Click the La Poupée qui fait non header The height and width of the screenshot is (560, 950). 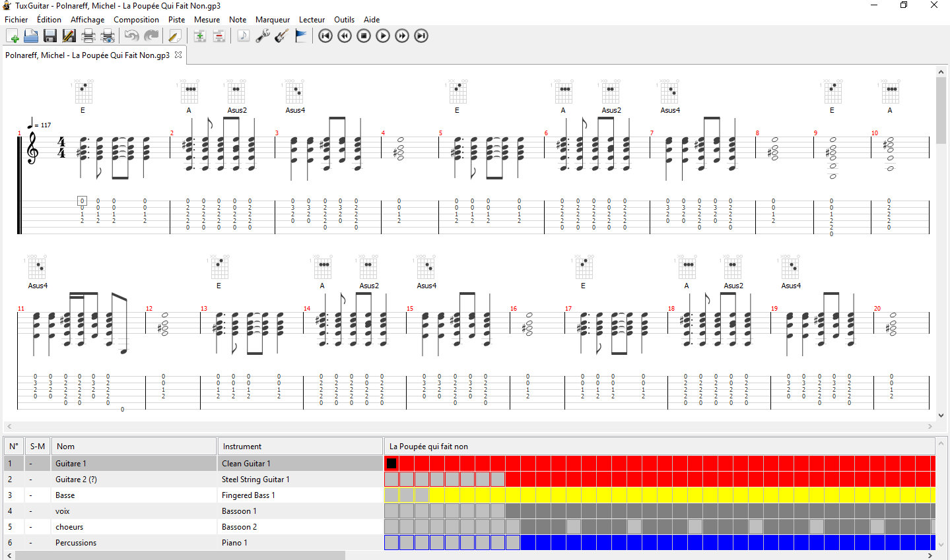pos(660,447)
